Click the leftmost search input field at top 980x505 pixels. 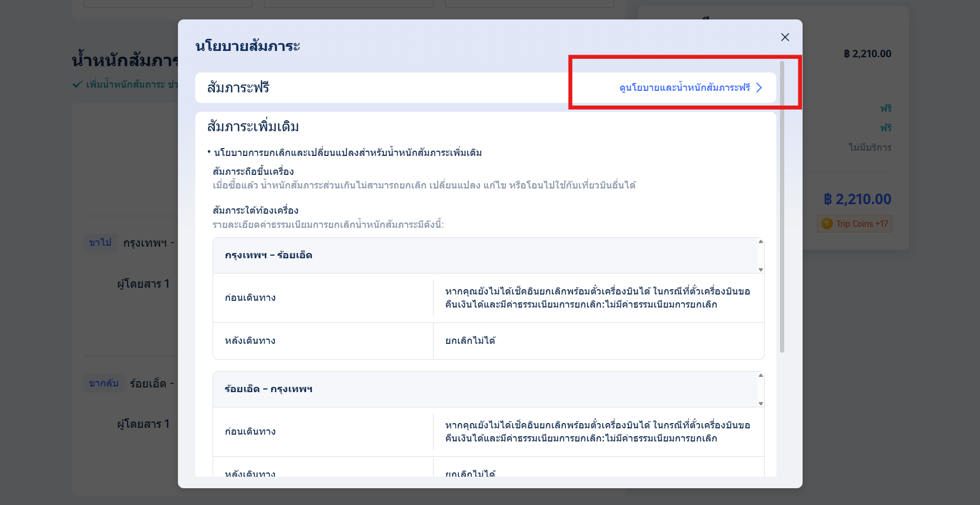[167, 3]
